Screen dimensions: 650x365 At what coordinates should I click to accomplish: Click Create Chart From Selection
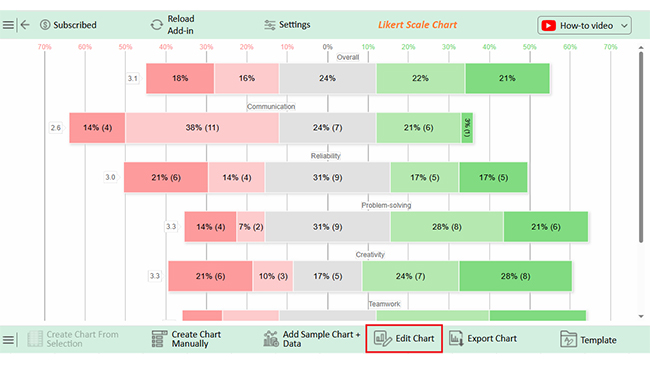tap(73, 339)
